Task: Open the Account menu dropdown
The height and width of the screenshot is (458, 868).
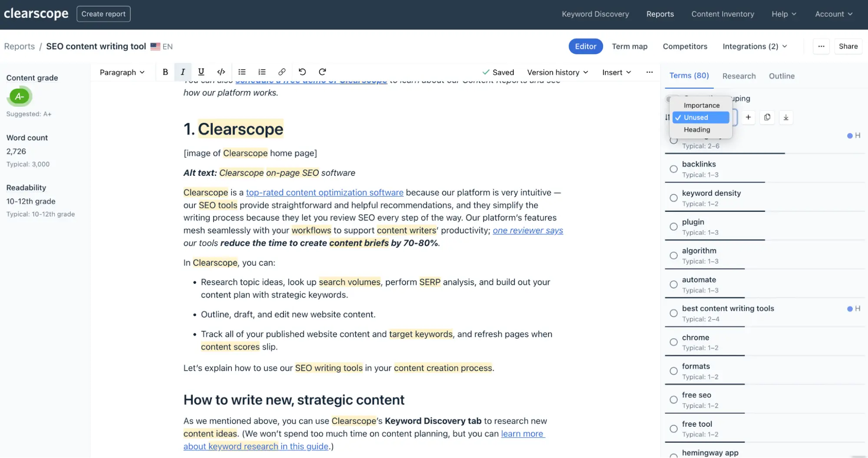Action: tap(834, 14)
